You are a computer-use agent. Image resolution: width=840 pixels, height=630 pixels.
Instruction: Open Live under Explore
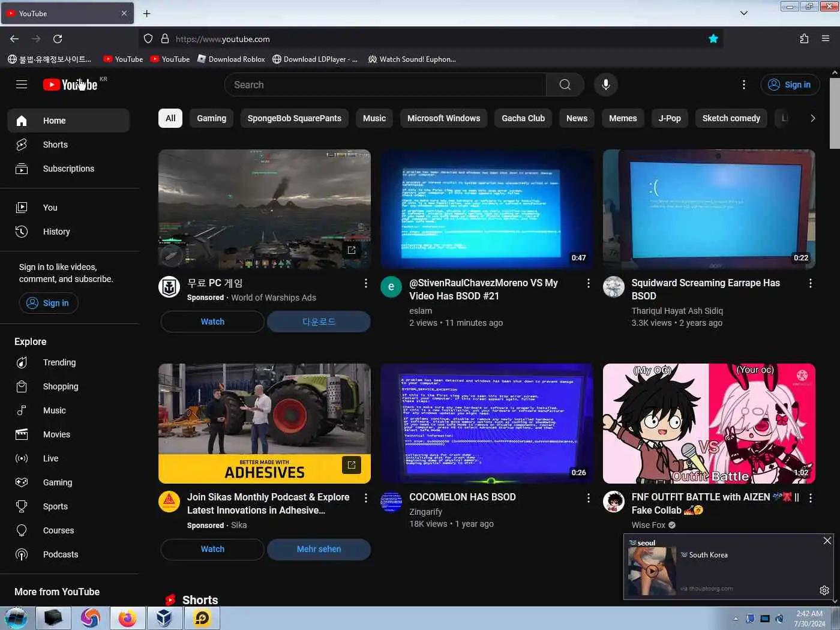click(x=68, y=458)
